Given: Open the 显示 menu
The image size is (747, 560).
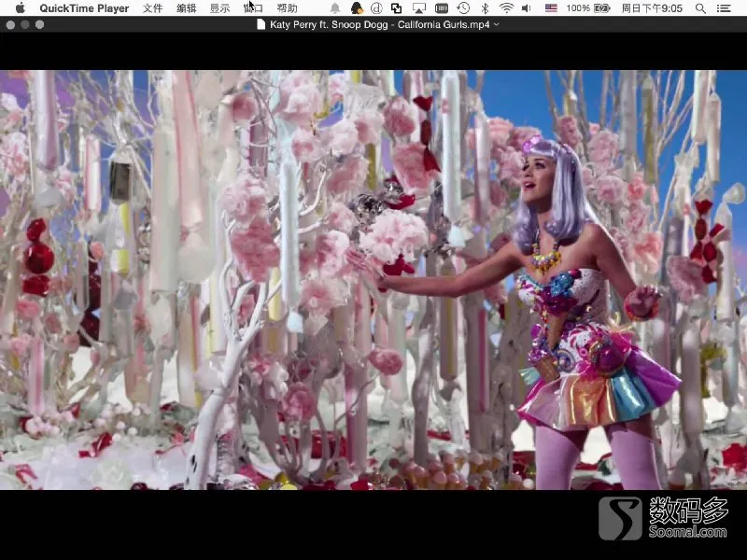Looking at the screenshot, I should pos(219,8).
